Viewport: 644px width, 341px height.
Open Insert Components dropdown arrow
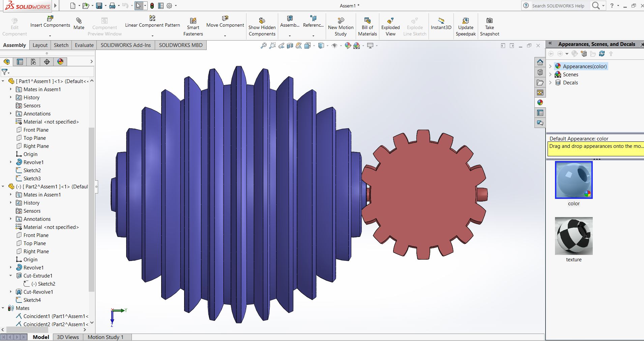pos(50,35)
